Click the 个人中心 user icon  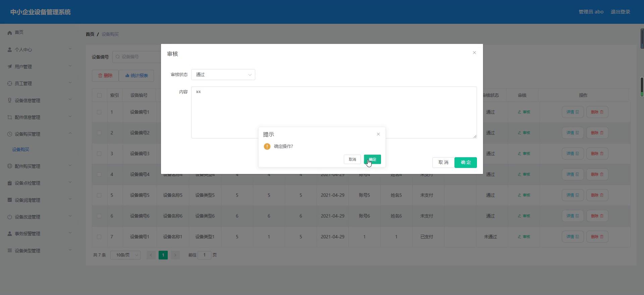[x=10, y=50]
